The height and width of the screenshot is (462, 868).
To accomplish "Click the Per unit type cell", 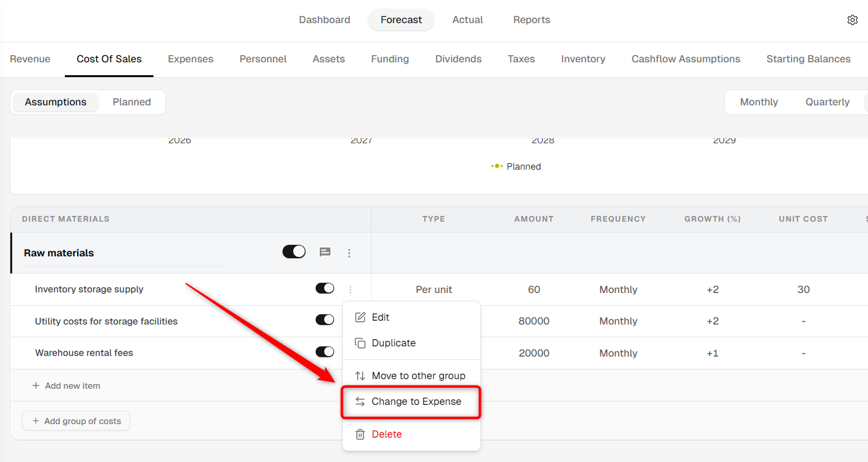I will [434, 290].
